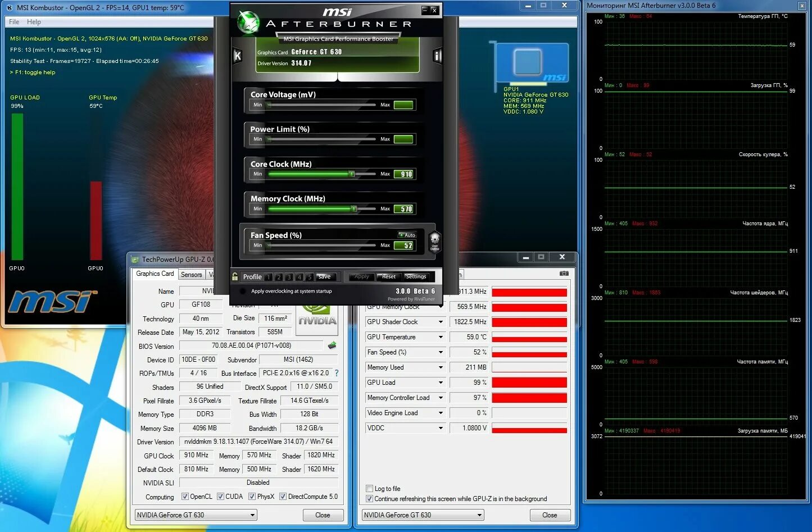Click the MSI Kombustor title bar icon
Screen dimensions: 812x532
(x=10, y=8)
